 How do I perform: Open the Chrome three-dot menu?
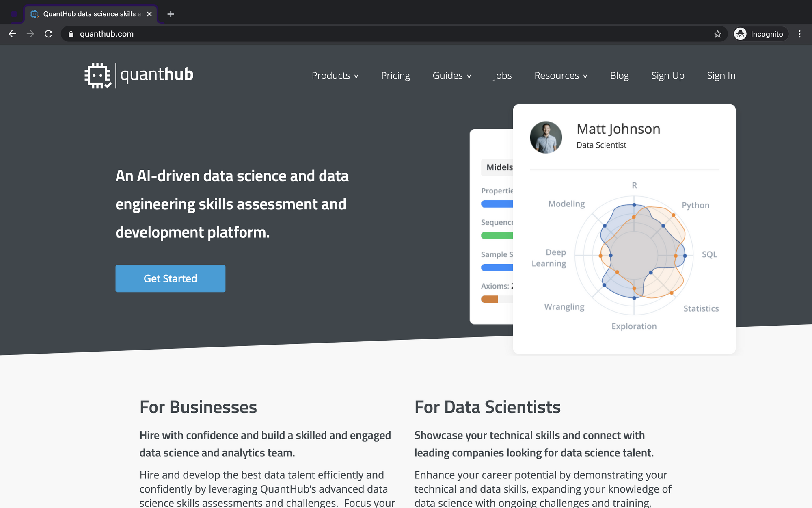799,34
